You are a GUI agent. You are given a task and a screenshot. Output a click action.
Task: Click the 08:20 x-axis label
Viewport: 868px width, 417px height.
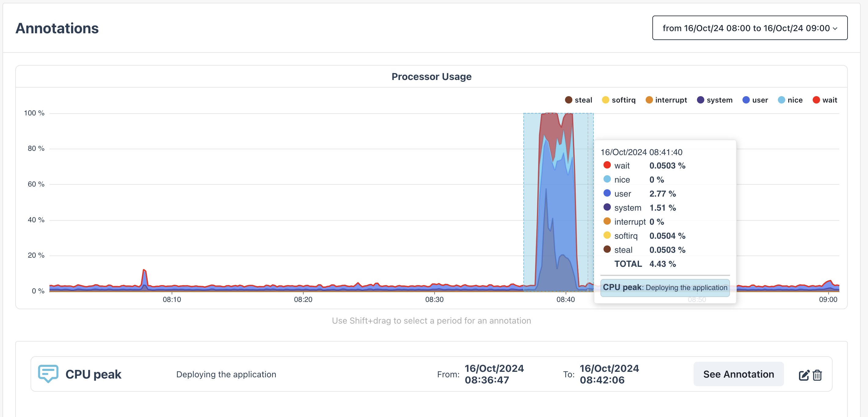point(303,299)
